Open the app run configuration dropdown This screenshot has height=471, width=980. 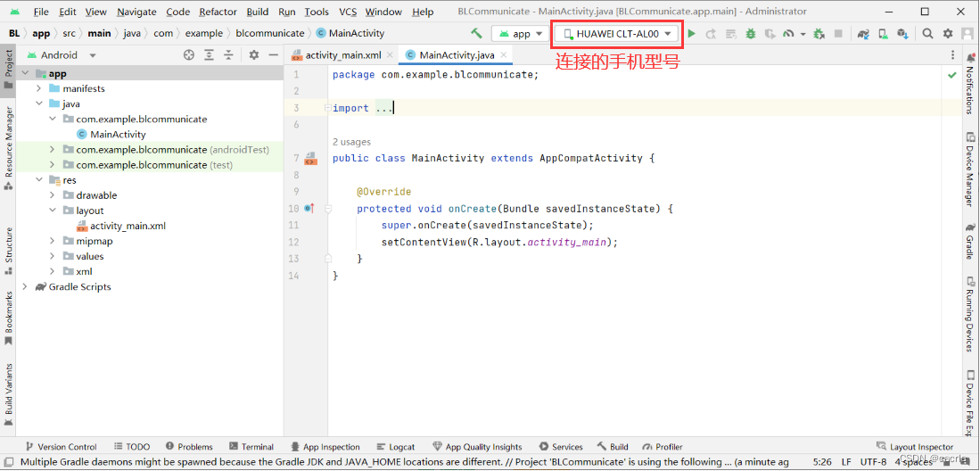click(521, 34)
